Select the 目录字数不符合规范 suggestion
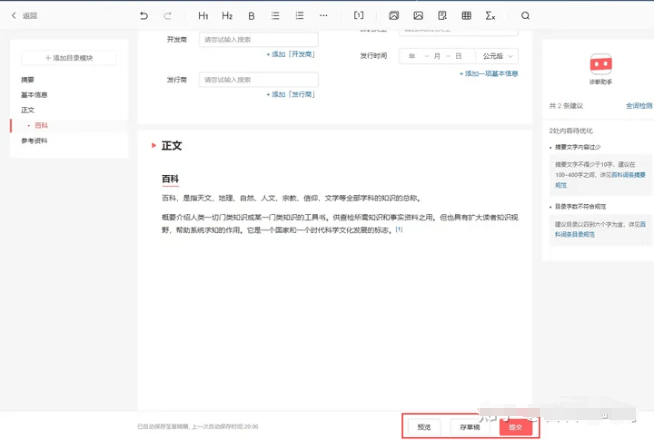Viewport: 662px width, 444px height. pos(581,206)
